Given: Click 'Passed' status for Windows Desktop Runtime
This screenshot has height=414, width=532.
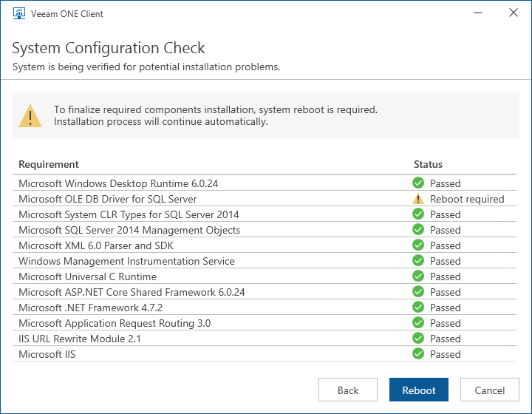Looking at the screenshot, I should 445,183.
